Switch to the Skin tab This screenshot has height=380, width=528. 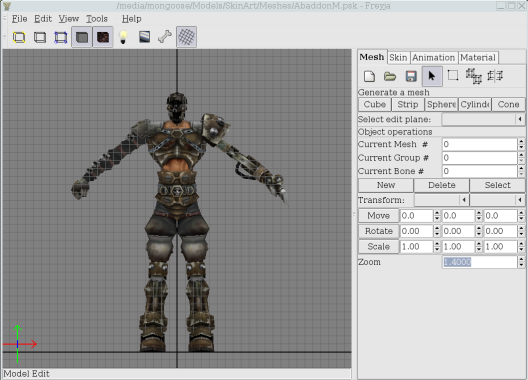pos(398,58)
